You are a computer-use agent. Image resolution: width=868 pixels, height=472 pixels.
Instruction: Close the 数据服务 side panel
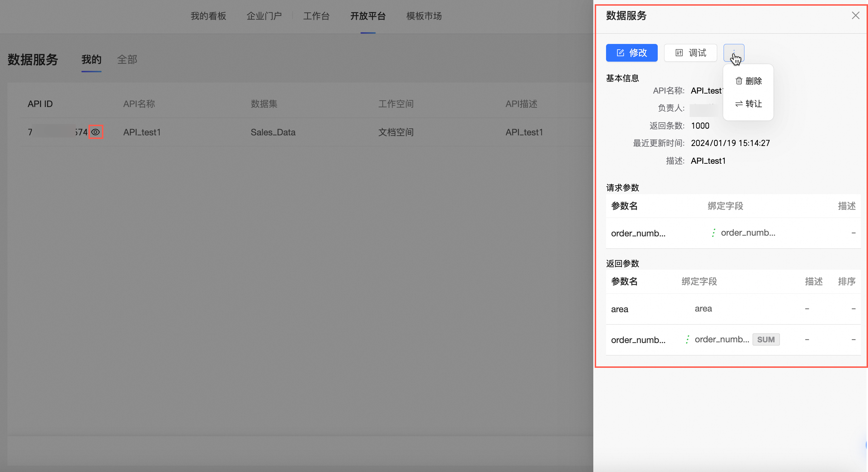tap(855, 16)
